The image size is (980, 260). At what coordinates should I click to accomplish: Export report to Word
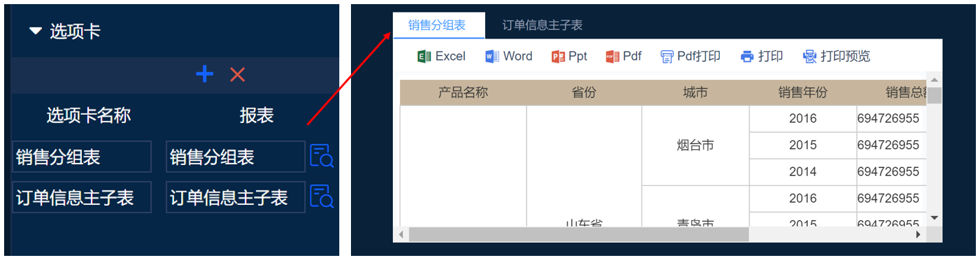click(x=509, y=56)
